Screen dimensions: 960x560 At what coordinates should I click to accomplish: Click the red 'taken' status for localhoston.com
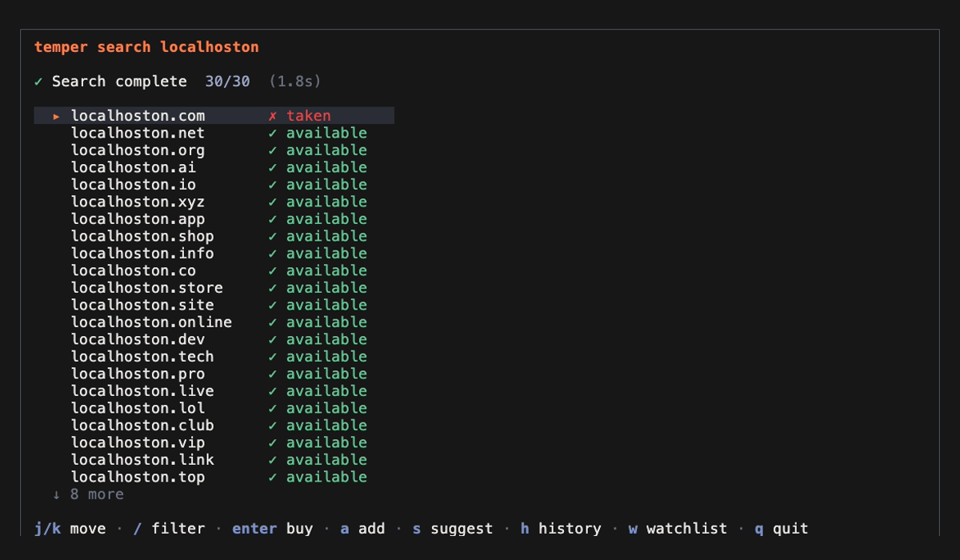pos(309,116)
